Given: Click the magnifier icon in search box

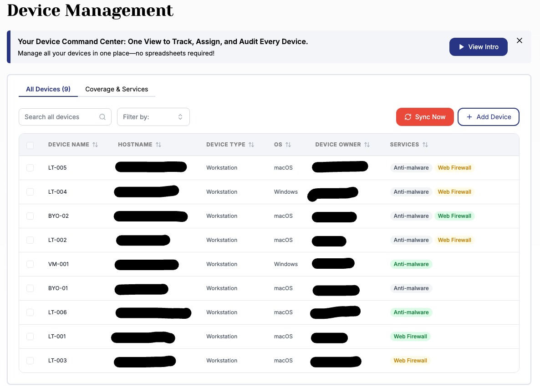Looking at the screenshot, I should 102,117.
